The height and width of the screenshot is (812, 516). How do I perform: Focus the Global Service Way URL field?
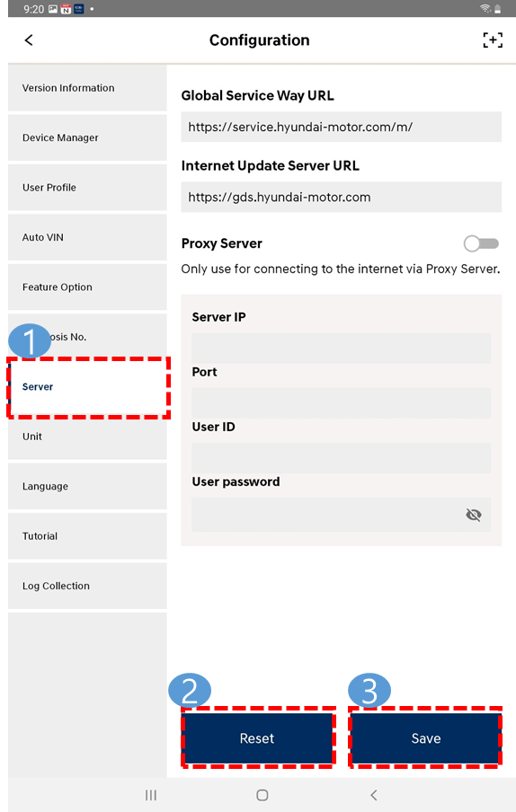tap(342, 127)
